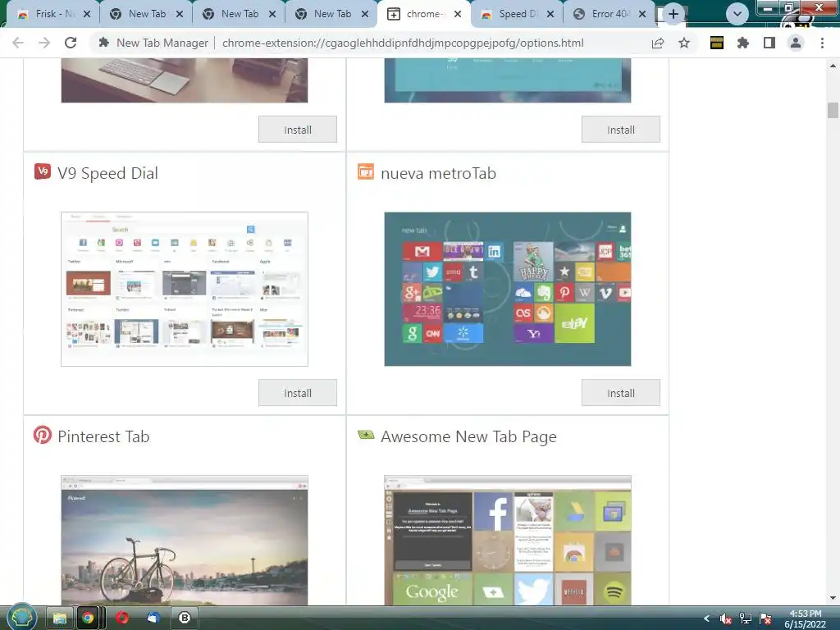The height and width of the screenshot is (630, 840).
Task: Click the scrollbar down arrow
Action: [833, 598]
